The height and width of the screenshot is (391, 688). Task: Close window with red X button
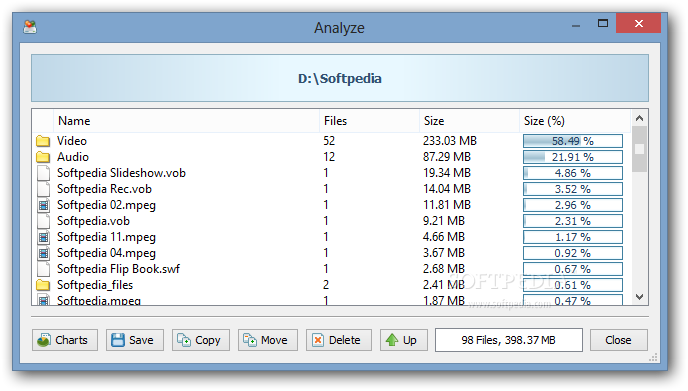point(638,23)
